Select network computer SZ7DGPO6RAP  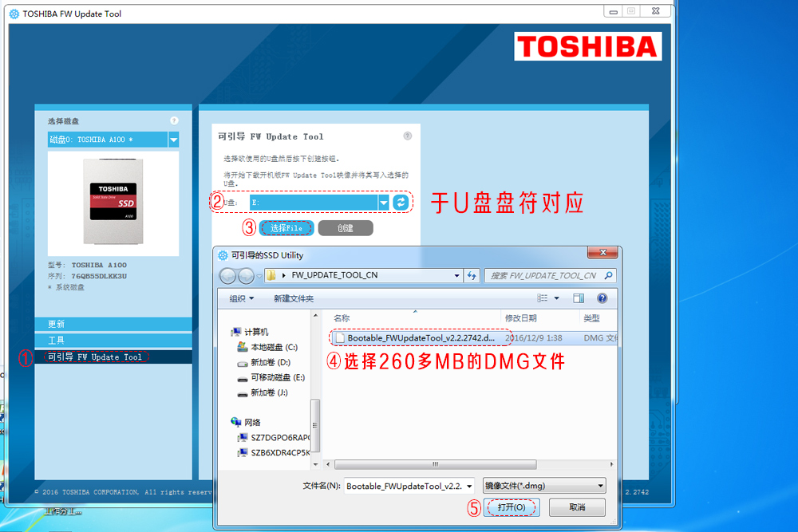coord(274,437)
